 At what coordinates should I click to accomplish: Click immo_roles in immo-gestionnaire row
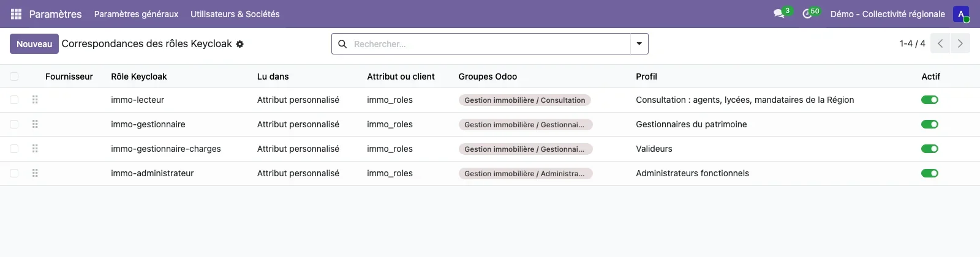pos(390,124)
